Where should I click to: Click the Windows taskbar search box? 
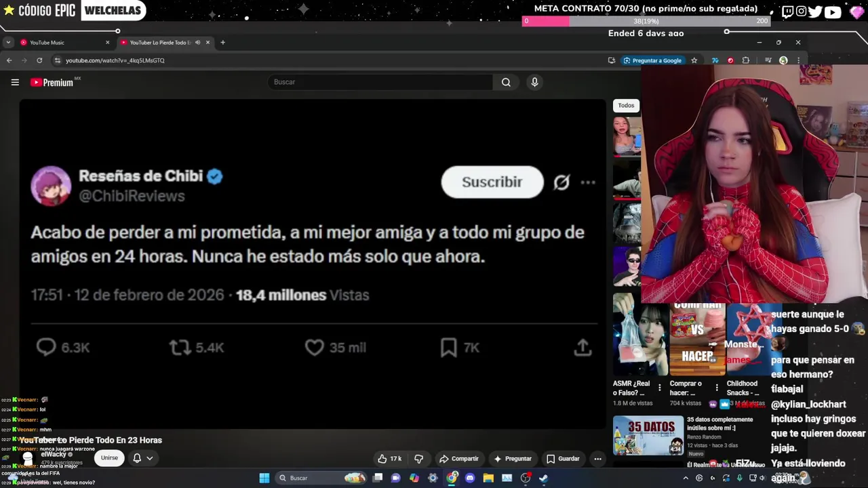pyautogui.click(x=322, y=478)
